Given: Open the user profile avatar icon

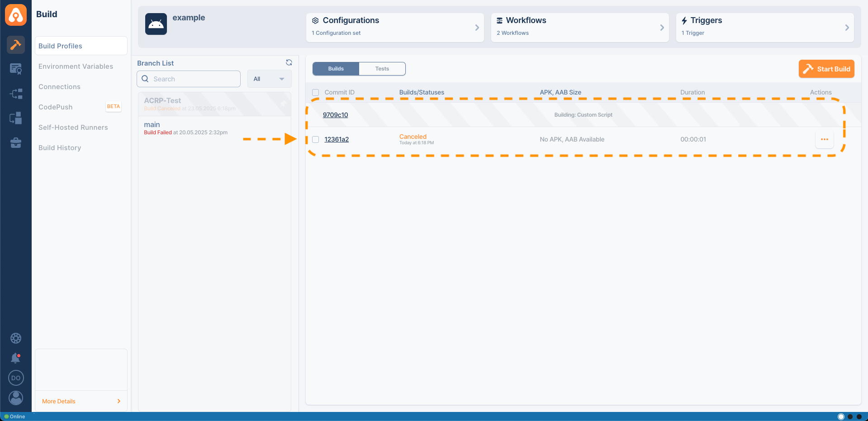Looking at the screenshot, I should [16, 397].
